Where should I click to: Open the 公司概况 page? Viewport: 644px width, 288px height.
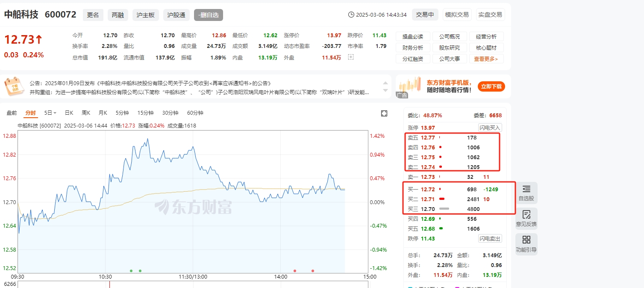(x=450, y=36)
